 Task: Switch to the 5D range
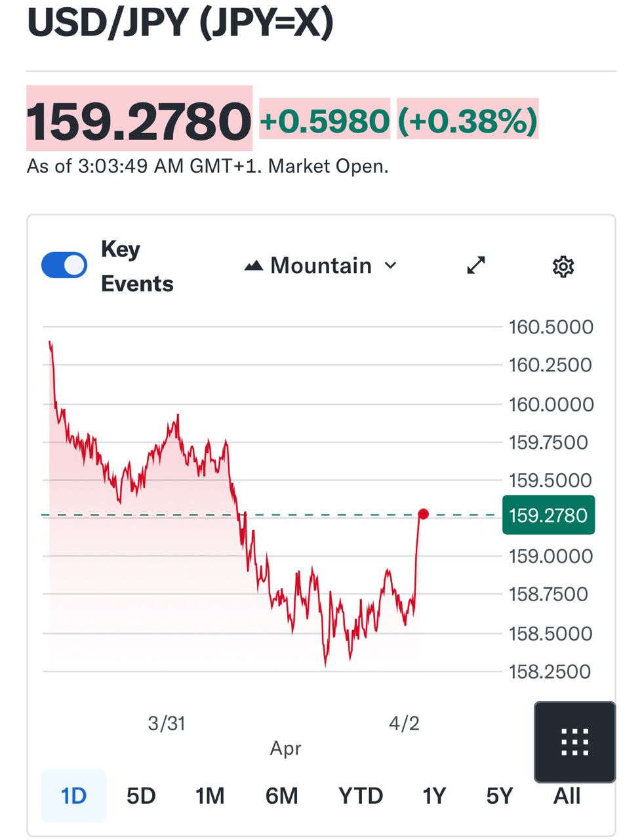(141, 796)
